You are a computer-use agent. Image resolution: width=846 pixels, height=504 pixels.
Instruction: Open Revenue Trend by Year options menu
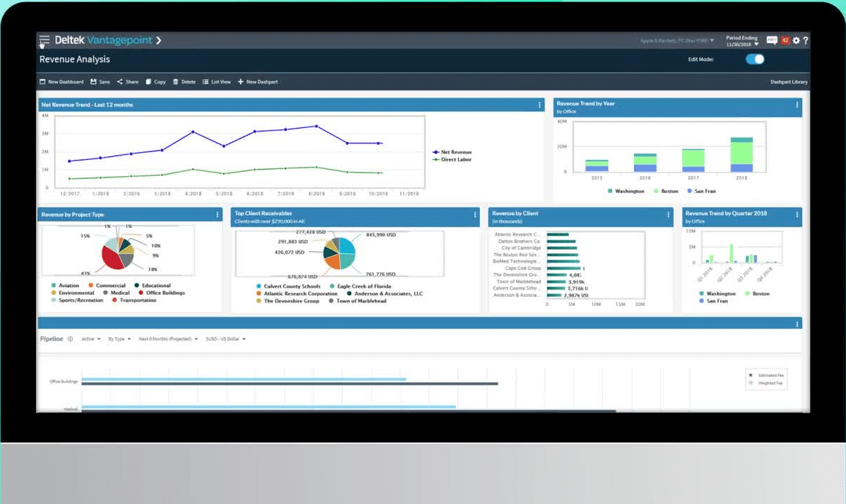point(797,105)
